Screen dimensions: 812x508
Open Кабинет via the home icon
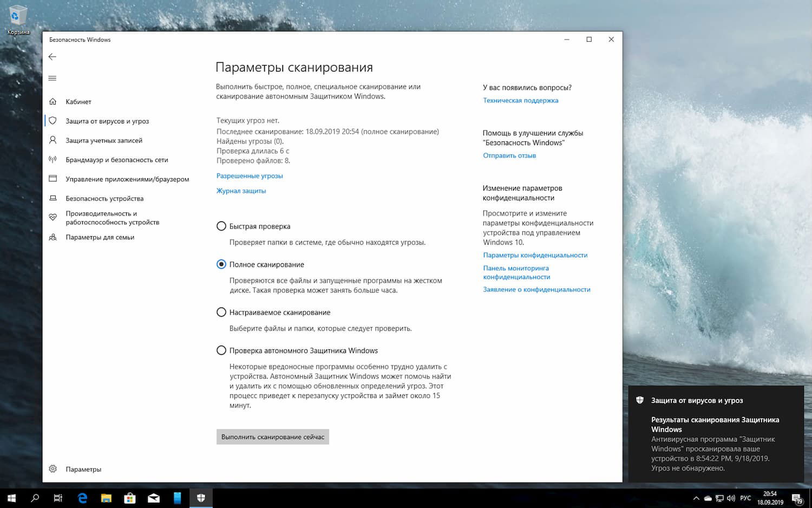pos(53,101)
